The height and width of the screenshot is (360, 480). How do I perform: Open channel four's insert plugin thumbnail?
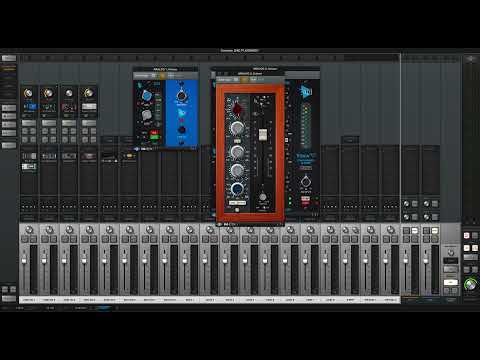[x=89, y=156]
